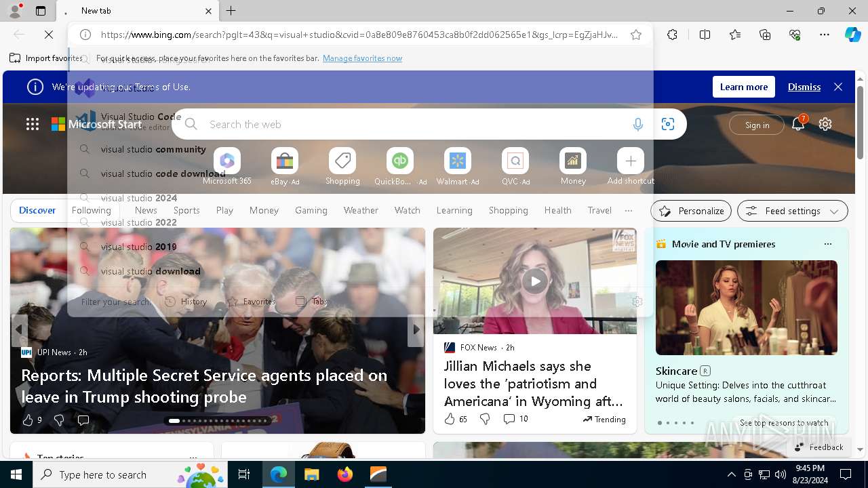Open the Shopping shortcut
This screenshot has height=488, width=868.
(x=342, y=166)
